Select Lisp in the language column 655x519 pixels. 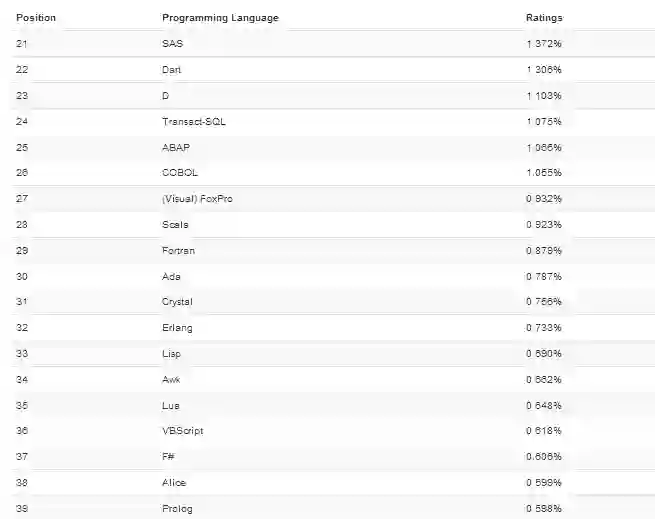pos(172,354)
